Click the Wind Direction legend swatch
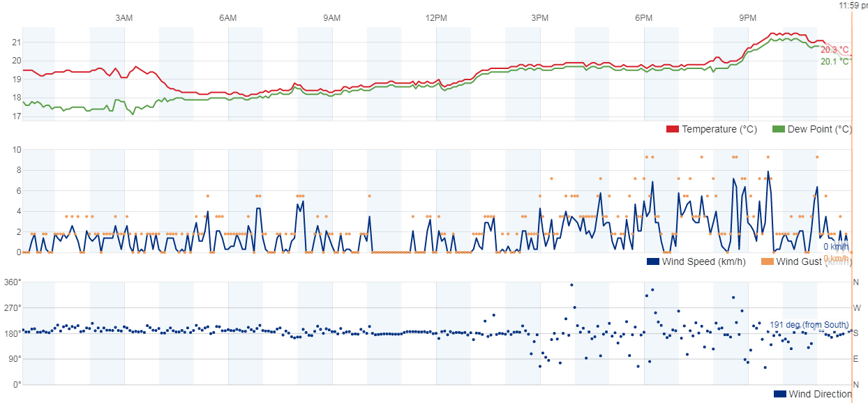This screenshot has width=868, height=403. tap(780, 395)
